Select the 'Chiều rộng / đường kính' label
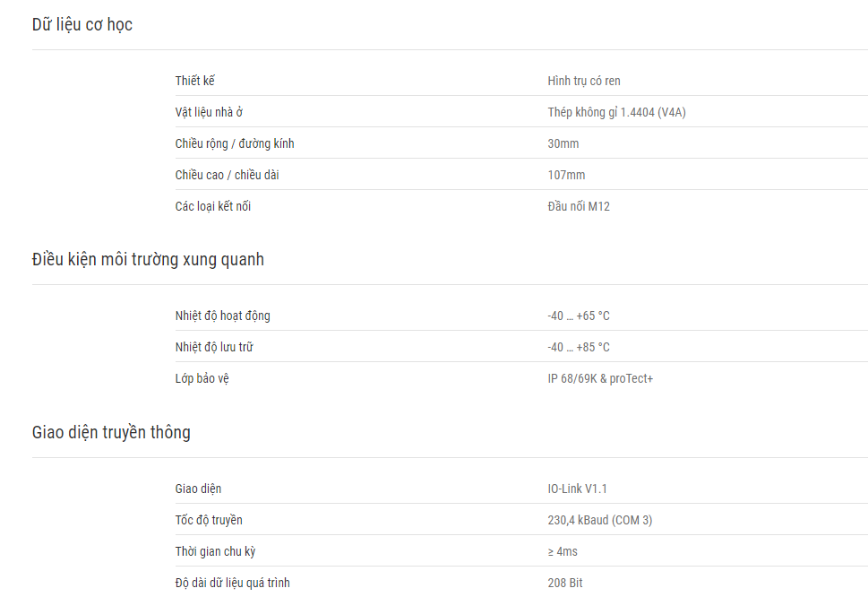 [235, 144]
